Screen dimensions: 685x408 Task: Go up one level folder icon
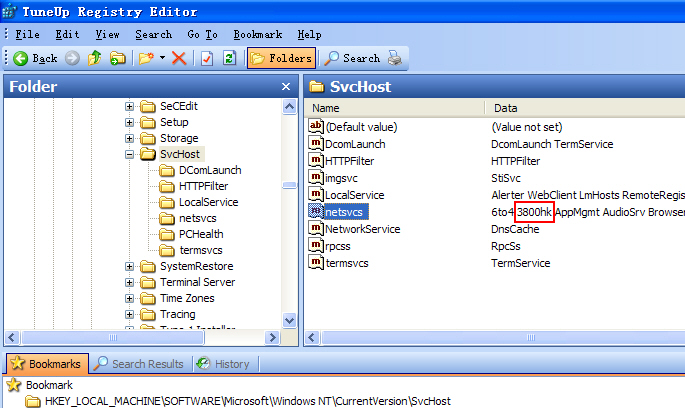pos(94,58)
